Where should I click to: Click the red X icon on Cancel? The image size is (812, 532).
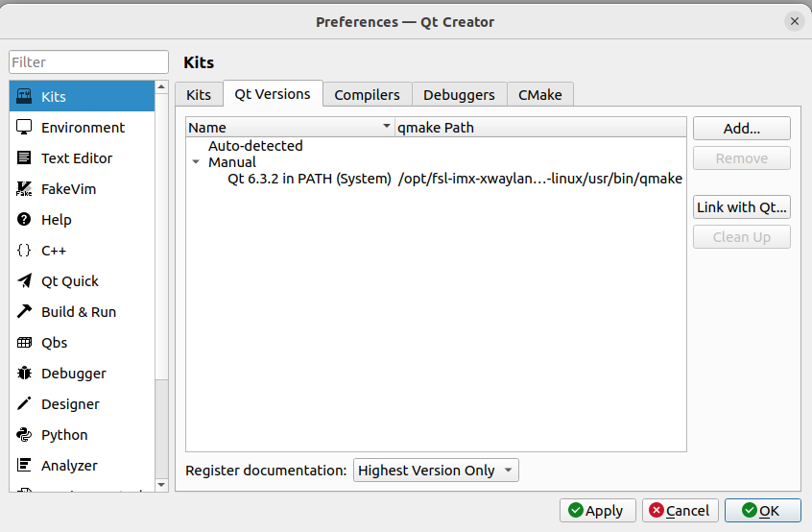[x=657, y=510]
